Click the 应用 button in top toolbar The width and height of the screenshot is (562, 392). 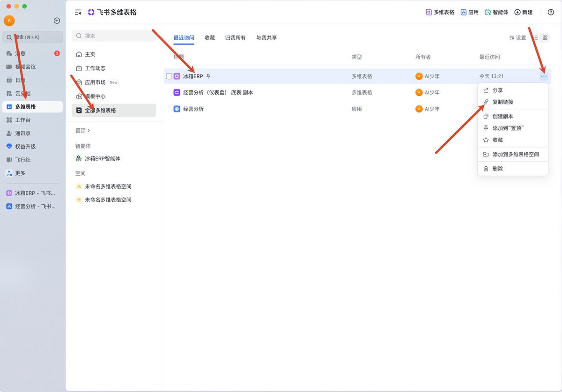pos(470,12)
